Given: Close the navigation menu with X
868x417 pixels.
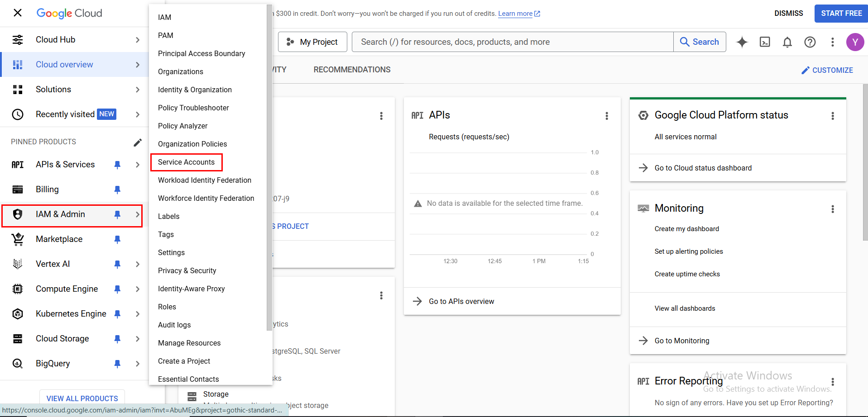Looking at the screenshot, I should (18, 13).
